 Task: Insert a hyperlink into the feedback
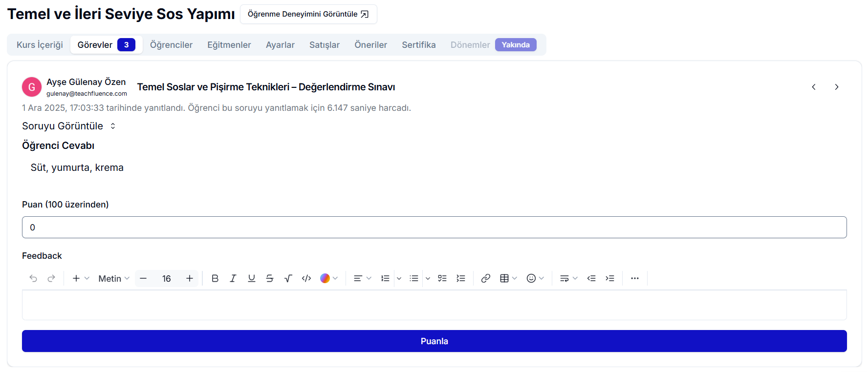(x=485, y=278)
